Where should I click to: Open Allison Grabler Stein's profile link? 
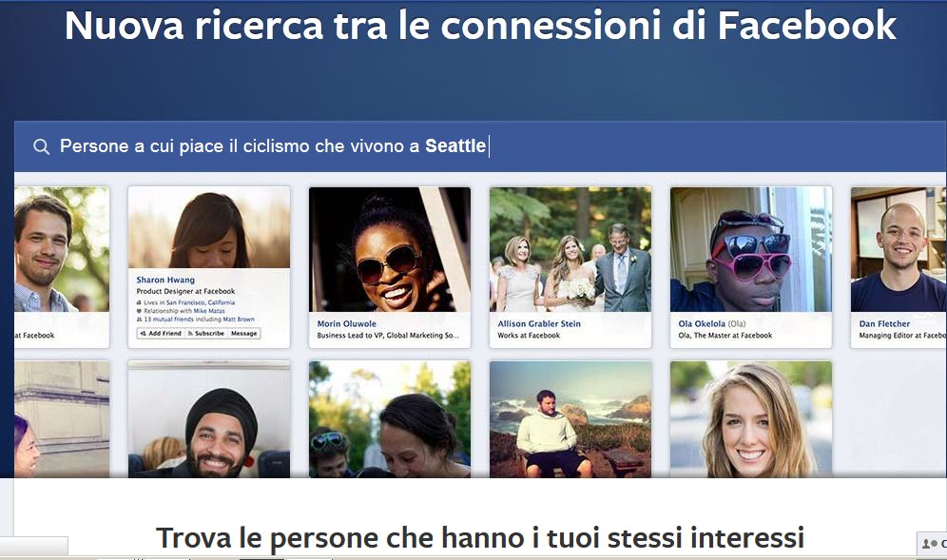539,324
